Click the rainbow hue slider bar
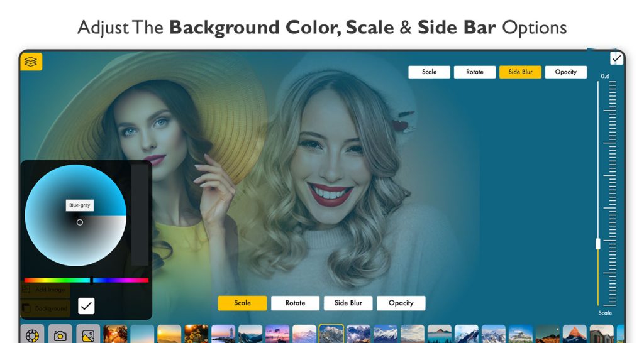 pos(86,280)
